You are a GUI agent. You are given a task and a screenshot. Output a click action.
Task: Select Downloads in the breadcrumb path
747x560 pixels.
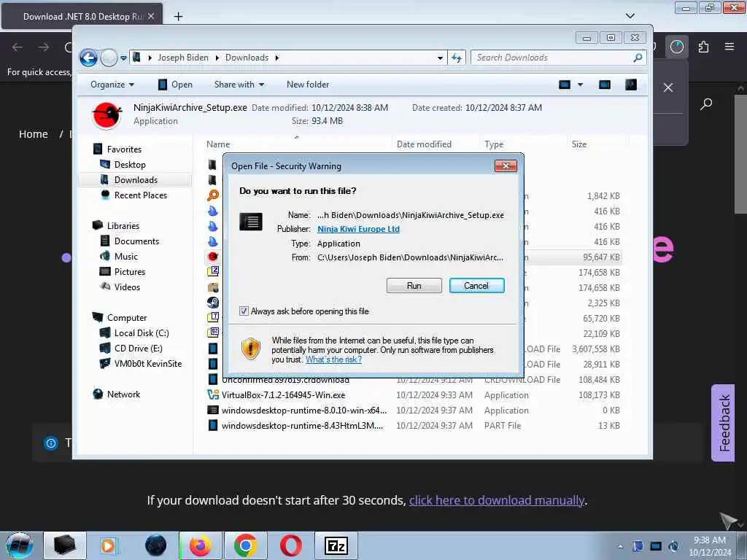point(247,58)
